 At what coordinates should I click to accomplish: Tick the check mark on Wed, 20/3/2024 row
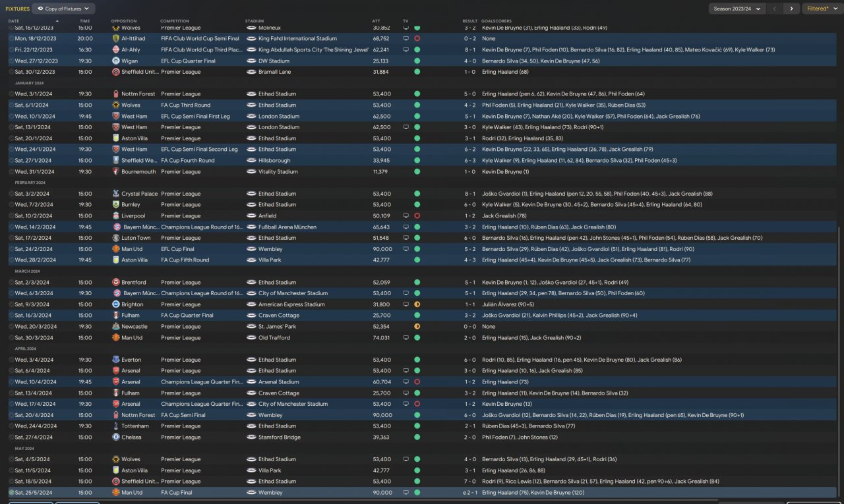12,327
